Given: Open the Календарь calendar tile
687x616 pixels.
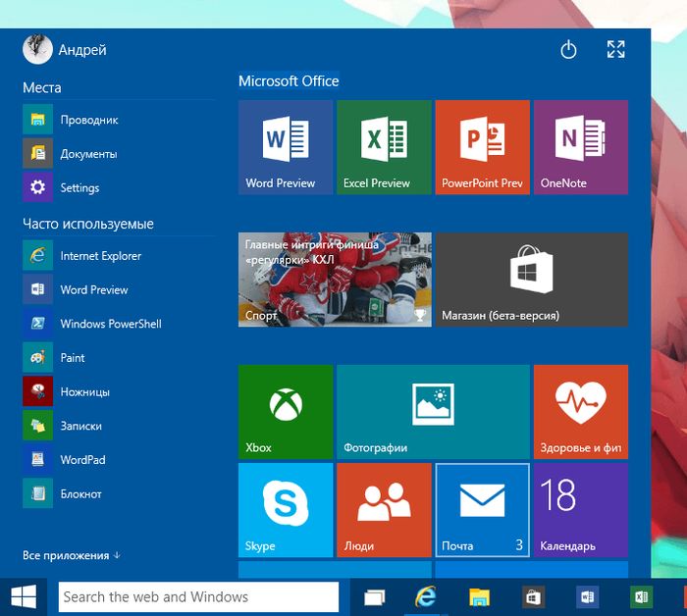Looking at the screenshot, I should point(581,510).
